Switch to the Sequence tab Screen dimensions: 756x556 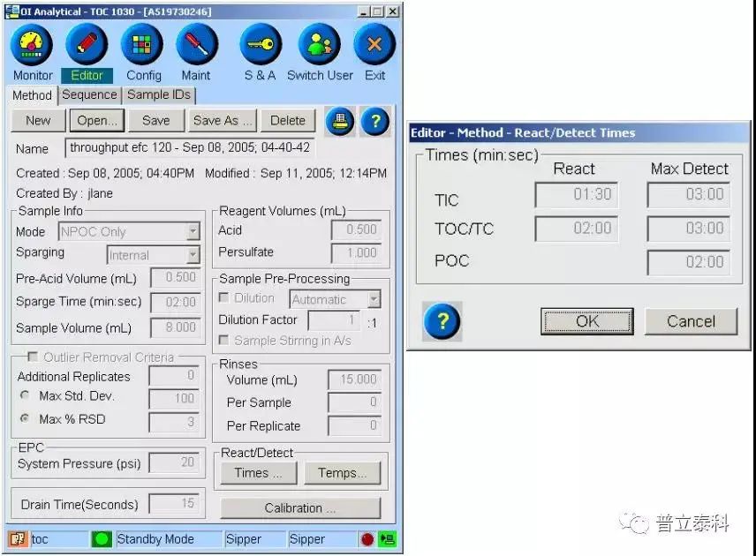[90, 94]
